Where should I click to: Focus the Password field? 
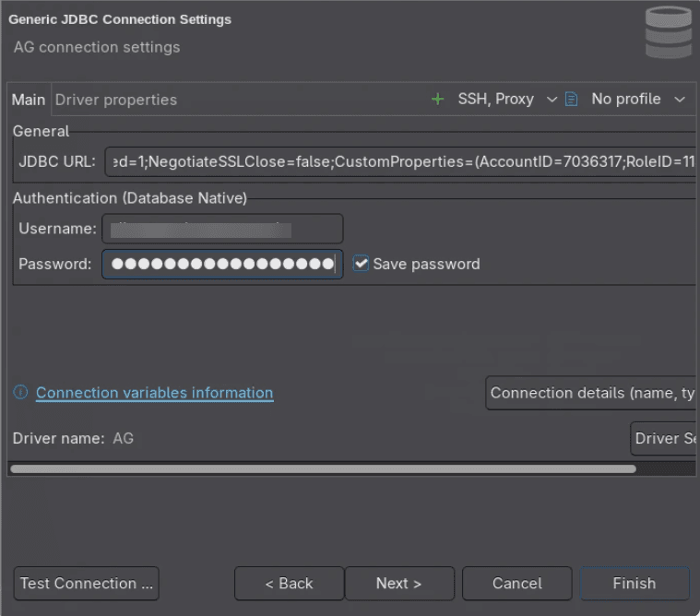pos(222,265)
